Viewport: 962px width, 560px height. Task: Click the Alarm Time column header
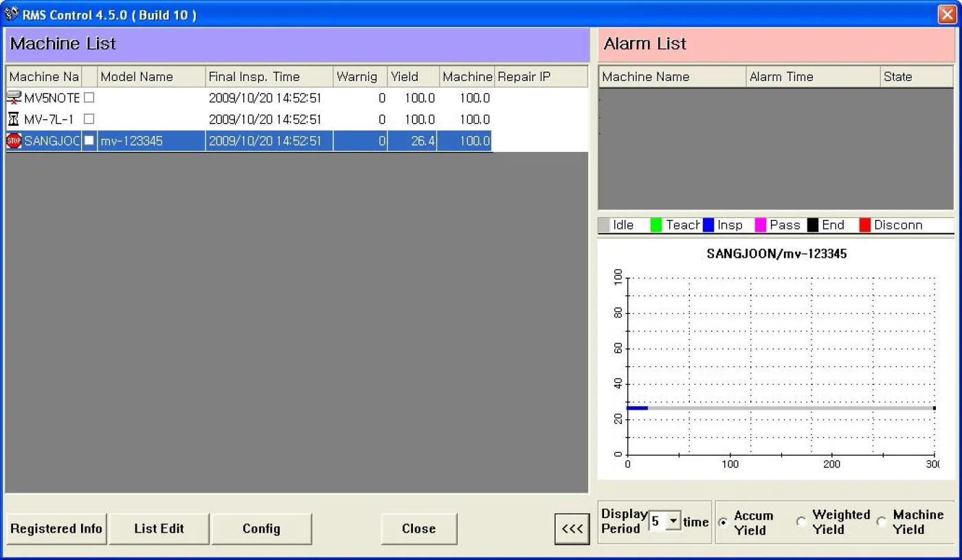813,76
